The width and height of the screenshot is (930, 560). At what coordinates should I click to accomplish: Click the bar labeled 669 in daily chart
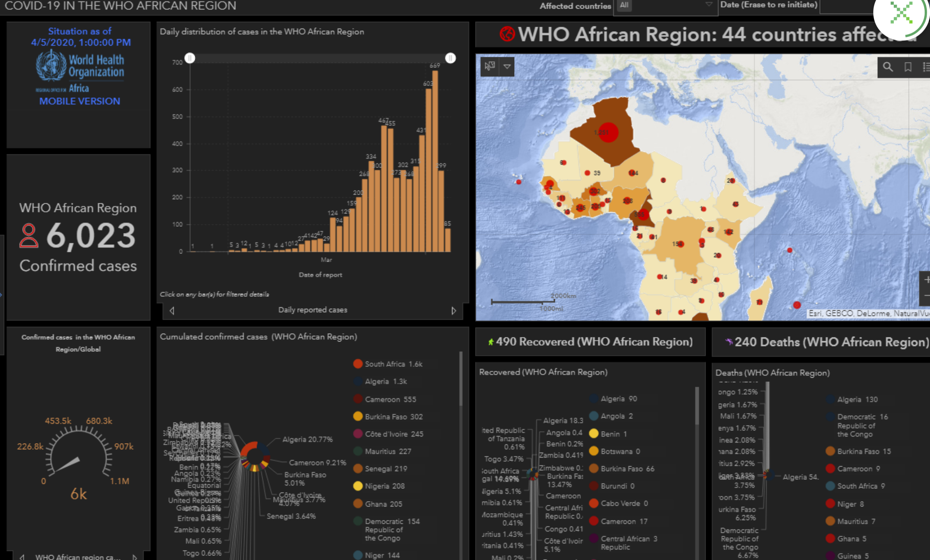tap(435, 160)
